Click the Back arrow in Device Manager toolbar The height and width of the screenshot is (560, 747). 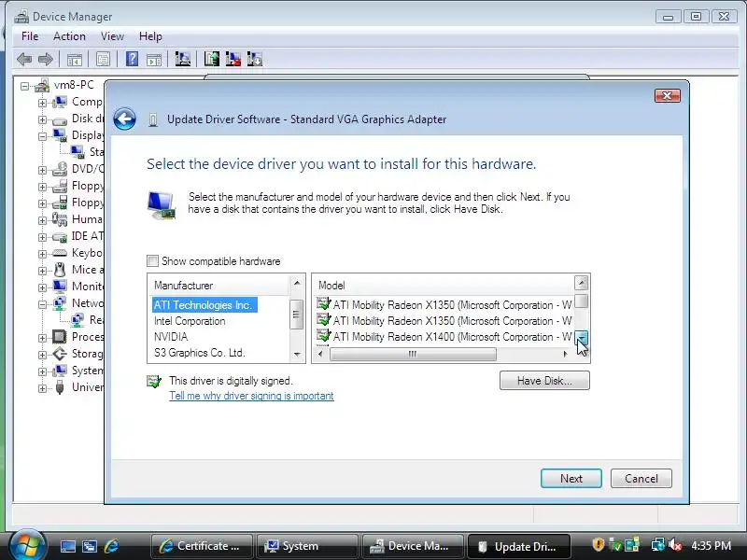click(x=24, y=60)
